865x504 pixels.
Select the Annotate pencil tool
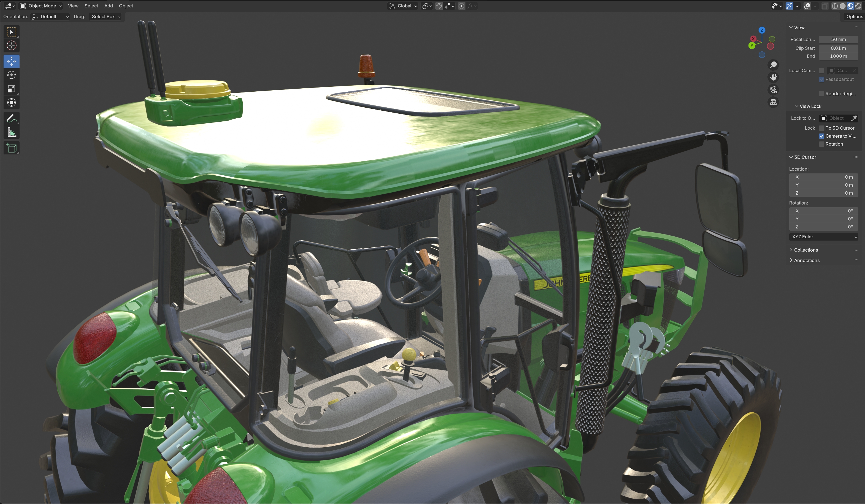[x=11, y=119]
